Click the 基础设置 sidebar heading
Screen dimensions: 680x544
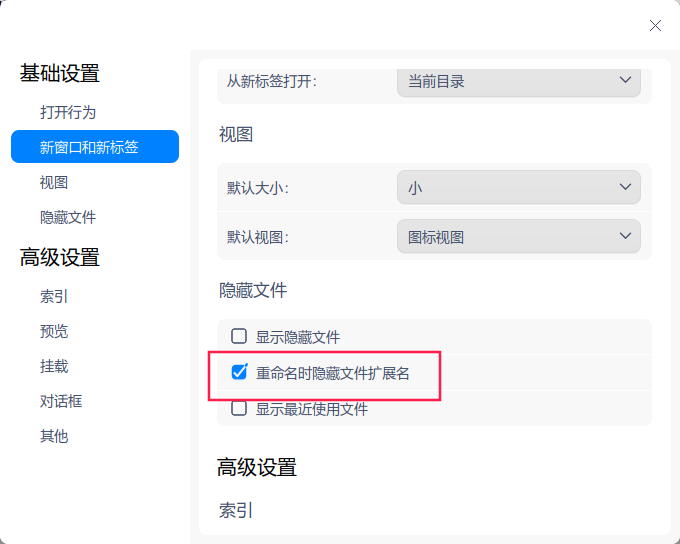(60, 73)
